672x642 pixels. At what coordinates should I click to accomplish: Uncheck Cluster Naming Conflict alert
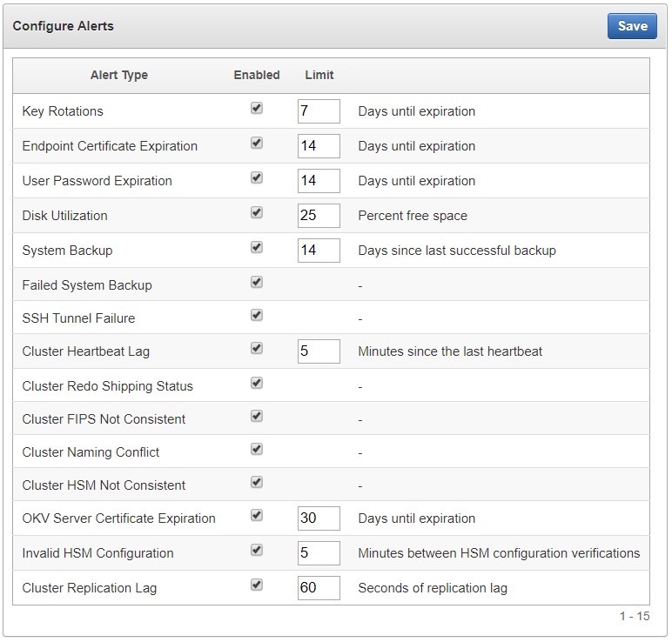coord(257,450)
